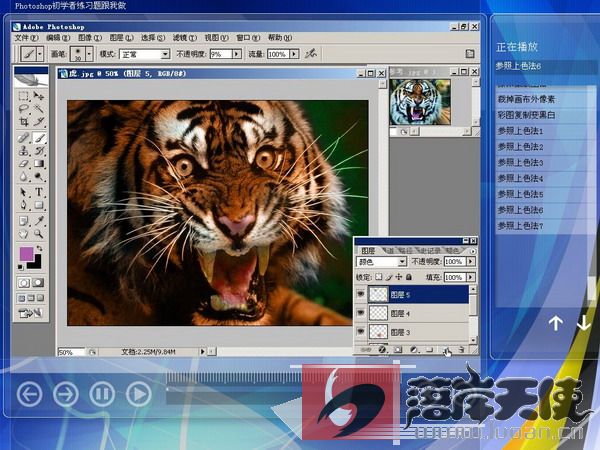Enable the airbrush option in options bar
Image resolution: width=600 pixels, height=450 pixels.
311,54
